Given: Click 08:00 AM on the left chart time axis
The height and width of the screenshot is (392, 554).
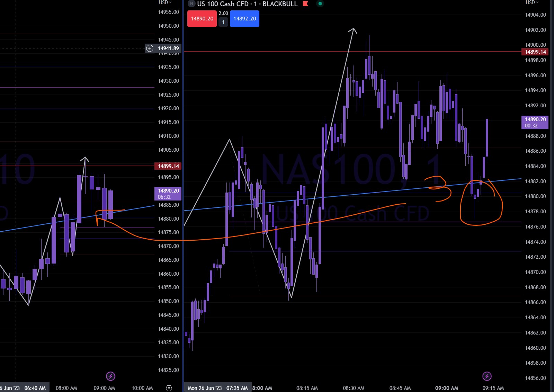Looking at the screenshot, I should pyautogui.click(x=66, y=388).
